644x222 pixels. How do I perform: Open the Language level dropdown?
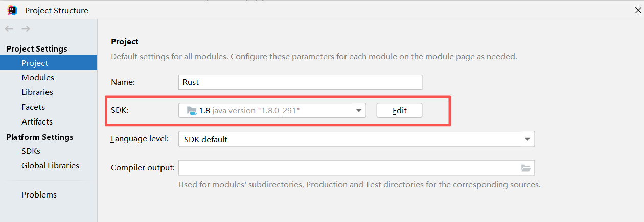[527, 139]
